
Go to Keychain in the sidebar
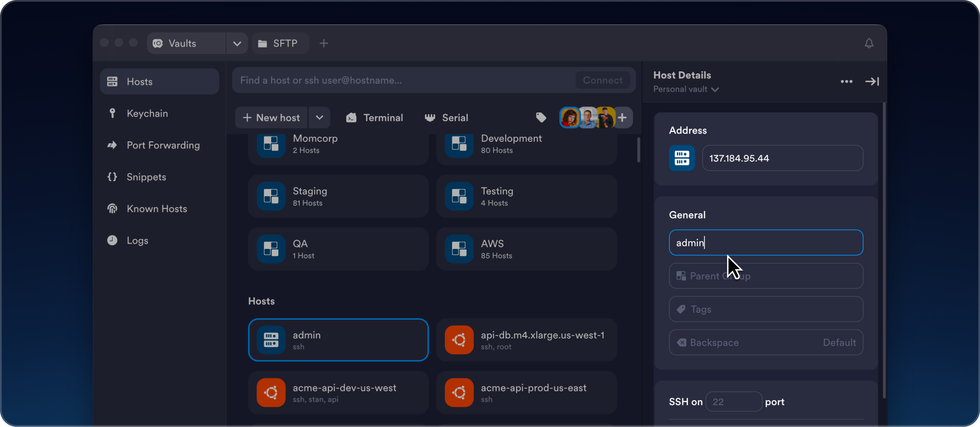159,113
